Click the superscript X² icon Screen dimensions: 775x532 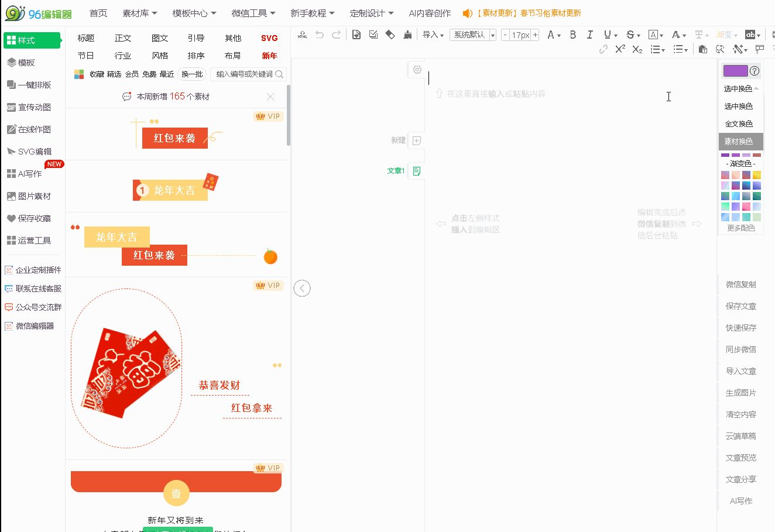[620, 49]
